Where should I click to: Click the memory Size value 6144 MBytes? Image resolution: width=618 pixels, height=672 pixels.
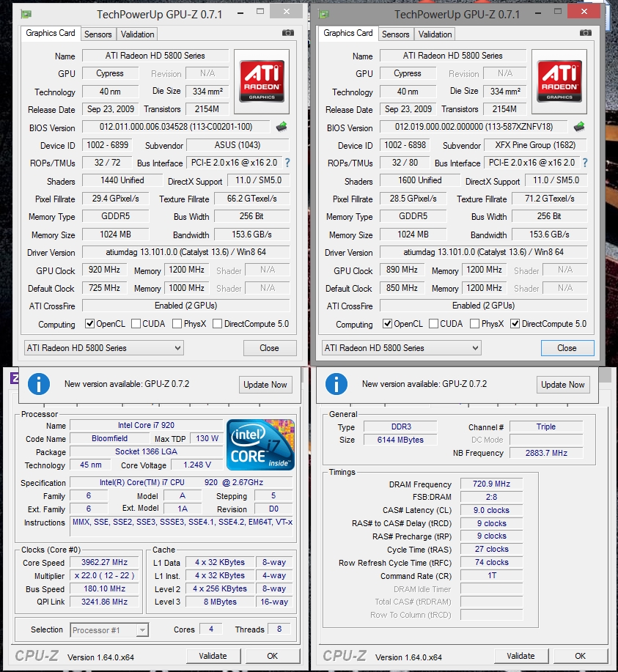point(400,440)
